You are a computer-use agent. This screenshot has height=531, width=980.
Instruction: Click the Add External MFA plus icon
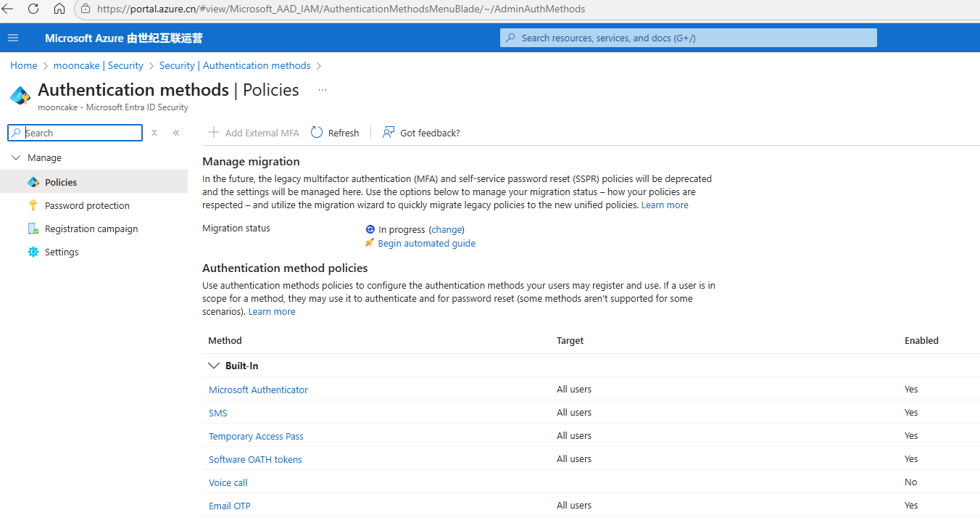pyautogui.click(x=214, y=133)
